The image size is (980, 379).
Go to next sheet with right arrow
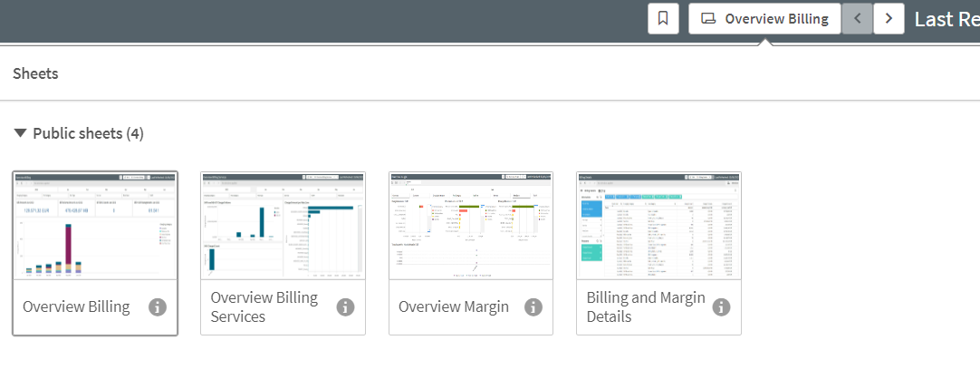[x=889, y=18]
